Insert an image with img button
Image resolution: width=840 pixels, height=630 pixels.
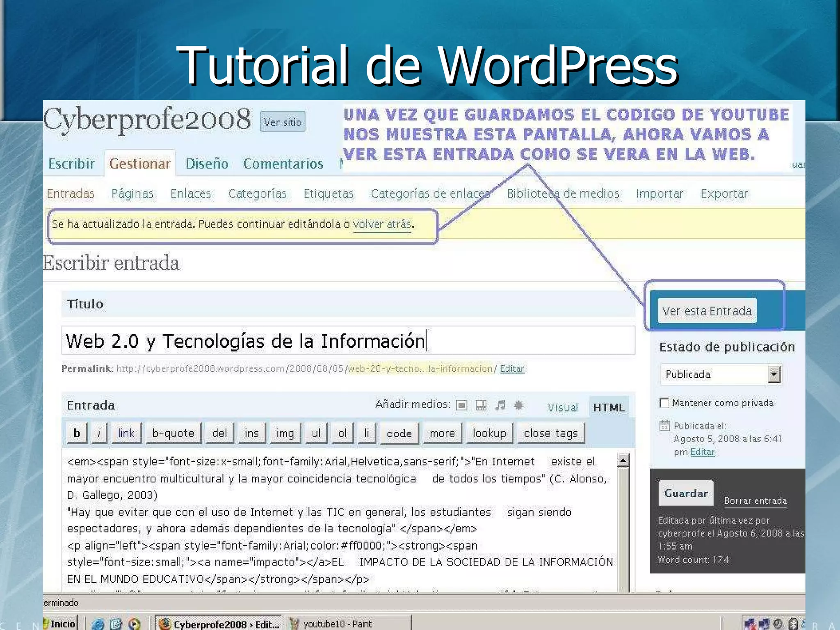(285, 433)
